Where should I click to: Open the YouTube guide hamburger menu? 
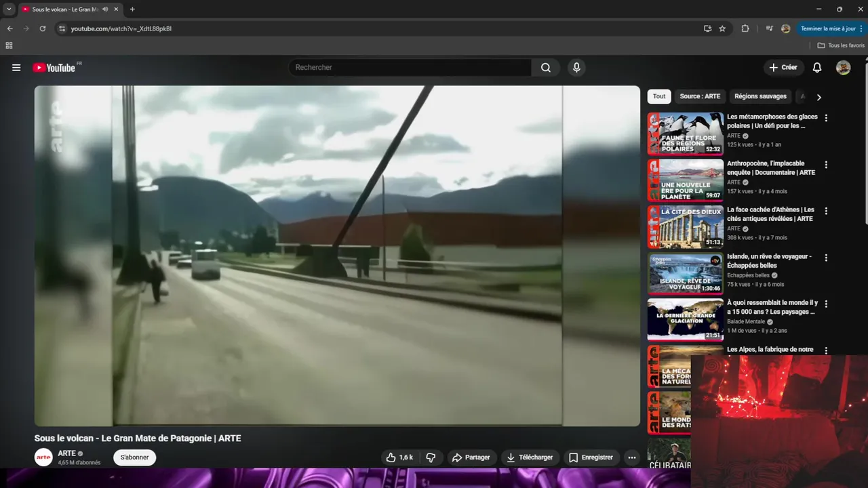coord(16,68)
